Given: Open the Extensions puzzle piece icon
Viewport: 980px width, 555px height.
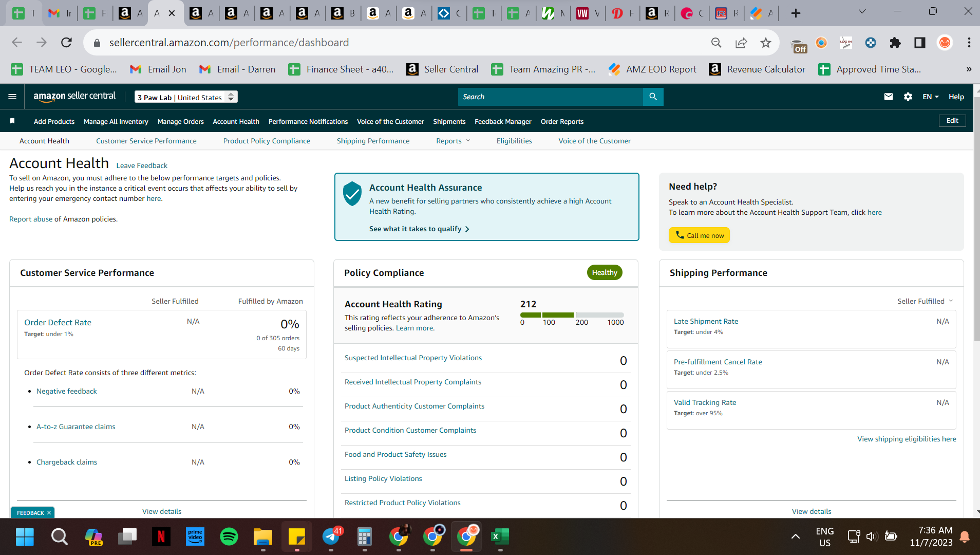Looking at the screenshot, I should click(895, 43).
